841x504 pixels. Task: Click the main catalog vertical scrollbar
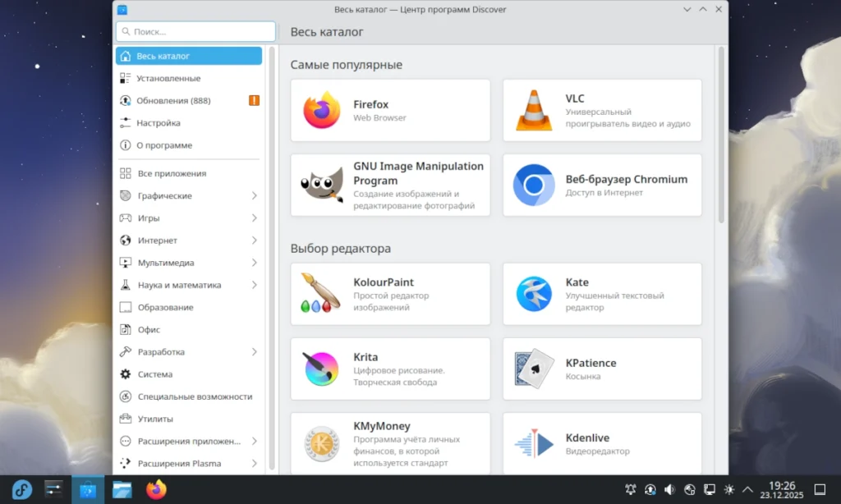[x=721, y=135]
